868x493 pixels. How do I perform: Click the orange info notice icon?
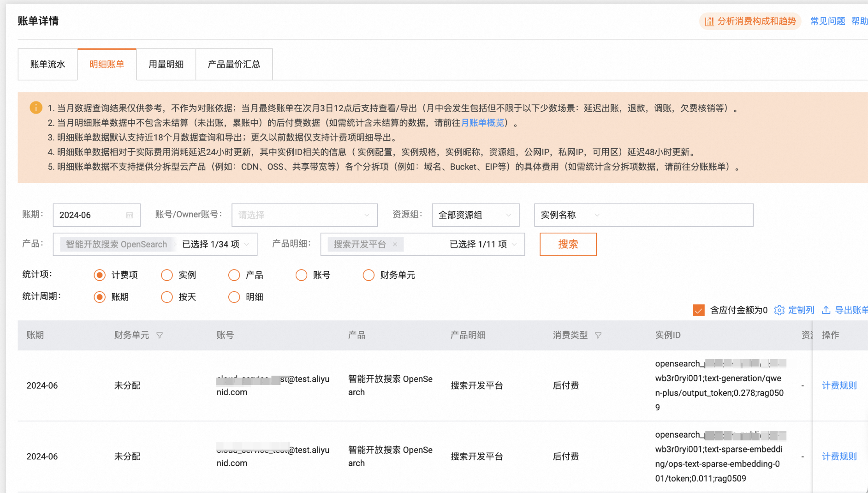click(36, 108)
